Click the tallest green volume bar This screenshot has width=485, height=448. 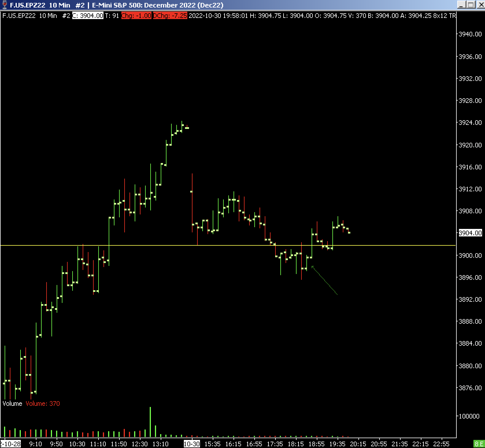150,422
